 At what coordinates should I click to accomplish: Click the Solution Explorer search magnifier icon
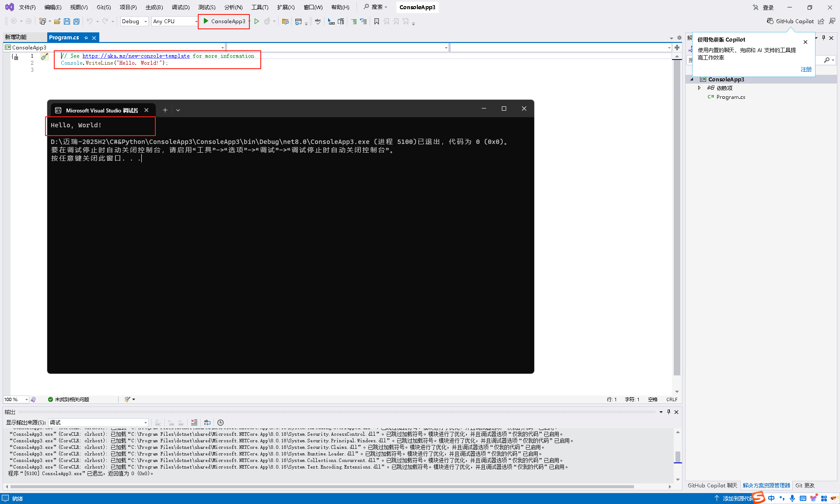pyautogui.click(x=826, y=60)
